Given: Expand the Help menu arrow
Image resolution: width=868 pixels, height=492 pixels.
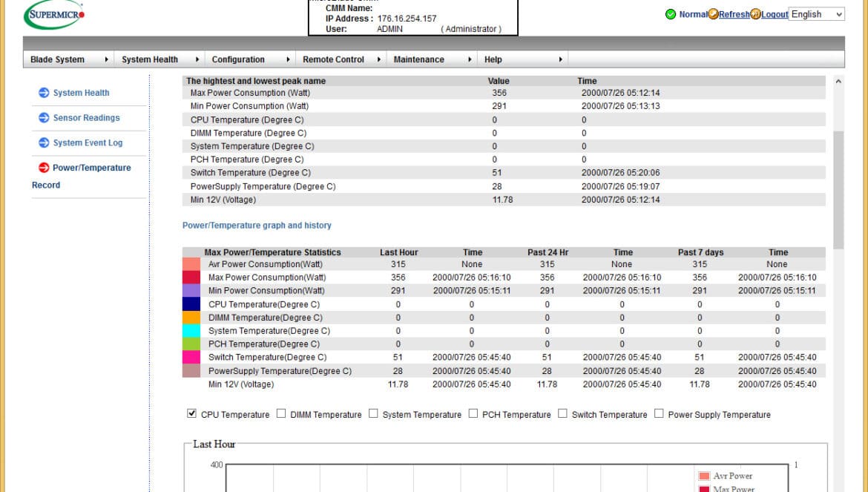Looking at the screenshot, I should point(560,59).
